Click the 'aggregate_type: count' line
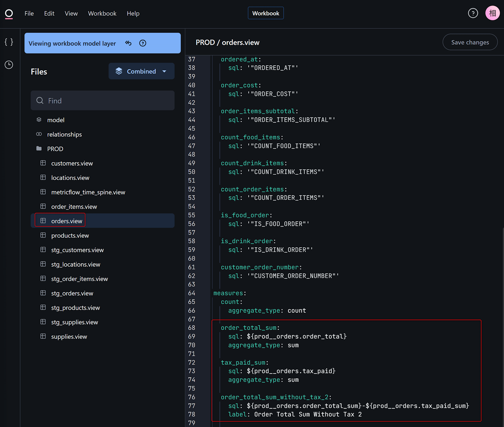 (267, 311)
